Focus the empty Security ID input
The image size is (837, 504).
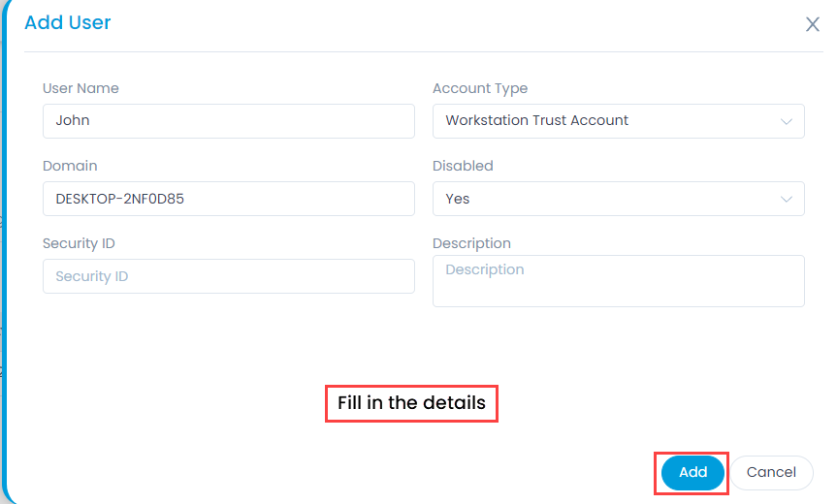[229, 276]
